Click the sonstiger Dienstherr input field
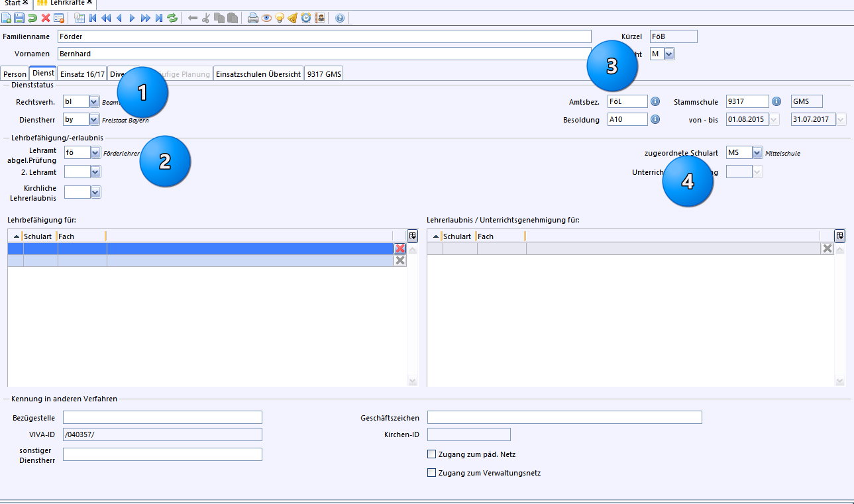This screenshot has height=504, width=854. [x=162, y=454]
